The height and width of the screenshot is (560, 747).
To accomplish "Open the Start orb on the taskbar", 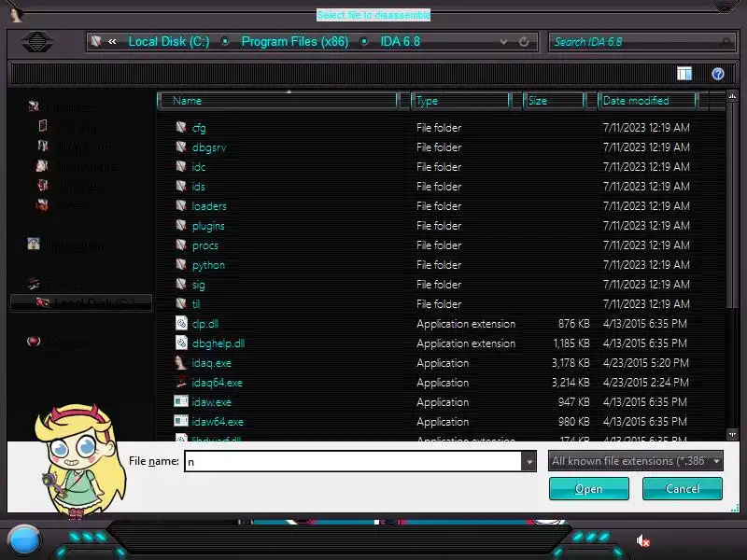I will 23,541.
